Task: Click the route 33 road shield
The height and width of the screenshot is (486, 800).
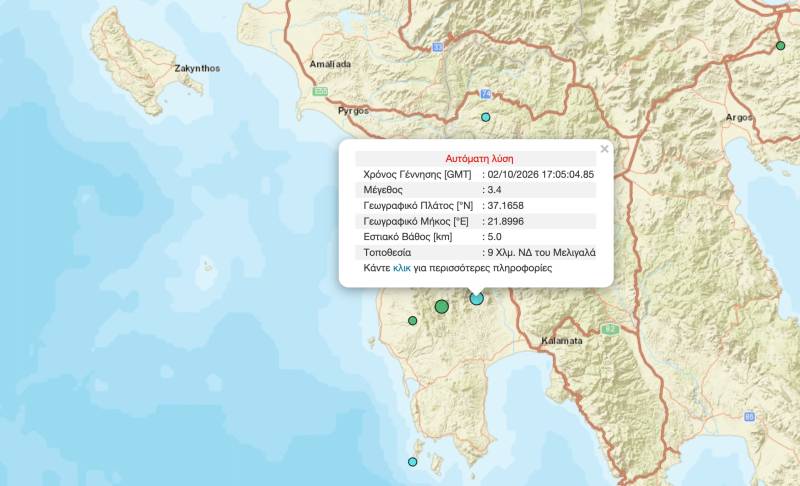Action: 437,47
